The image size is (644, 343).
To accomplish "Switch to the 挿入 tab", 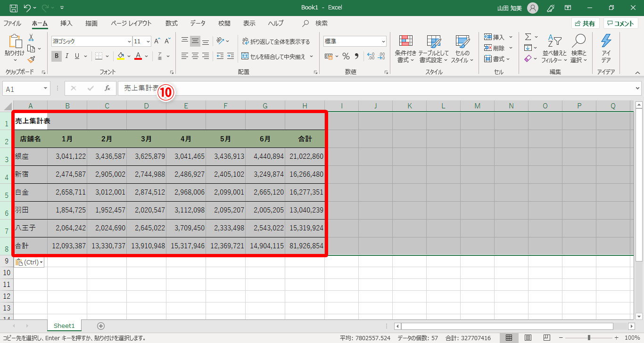I will [x=66, y=23].
